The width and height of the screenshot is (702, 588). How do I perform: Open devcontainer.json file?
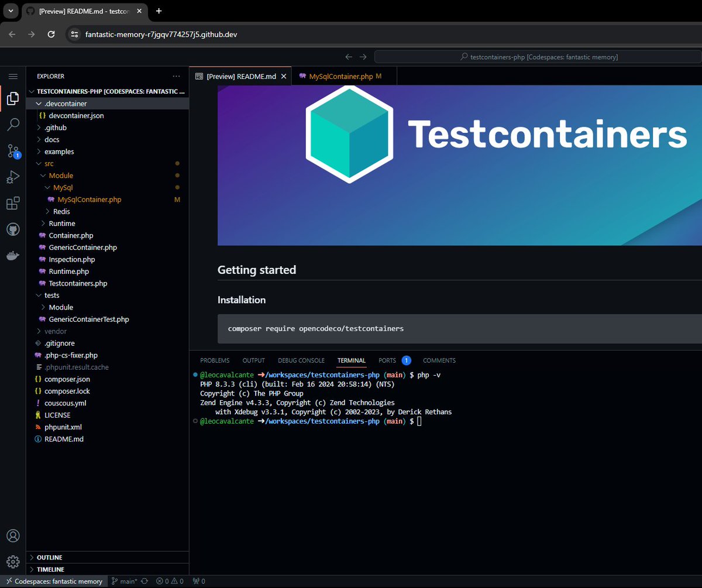point(108,116)
